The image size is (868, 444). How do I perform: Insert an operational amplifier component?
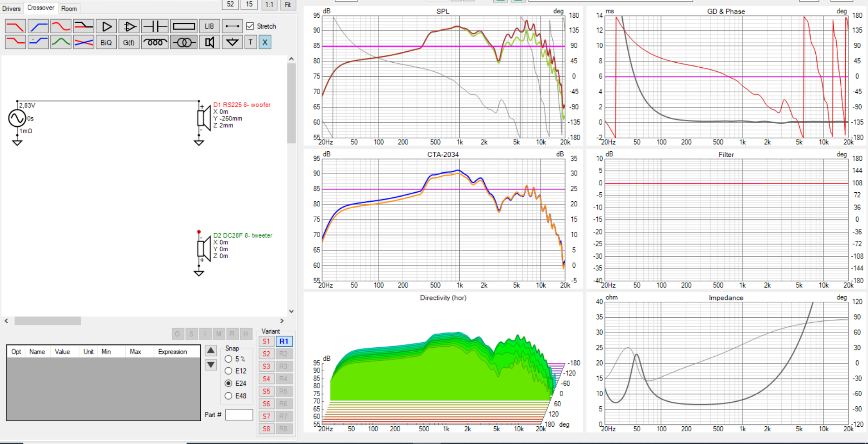pos(129,26)
